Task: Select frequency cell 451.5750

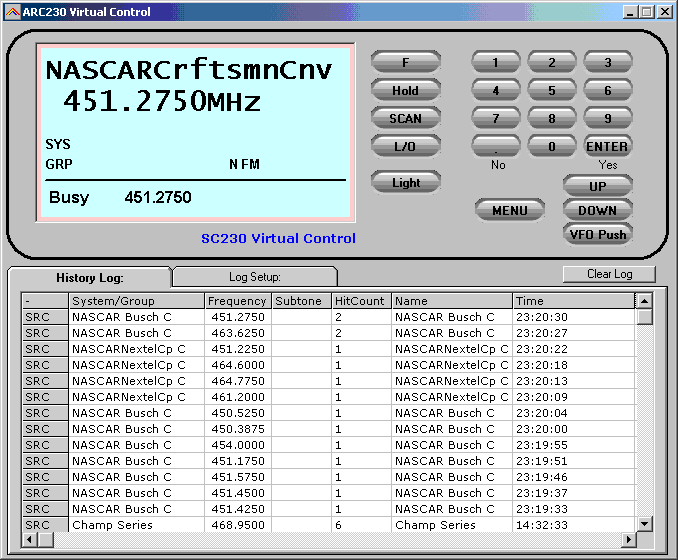Action: pyautogui.click(x=238, y=477)
